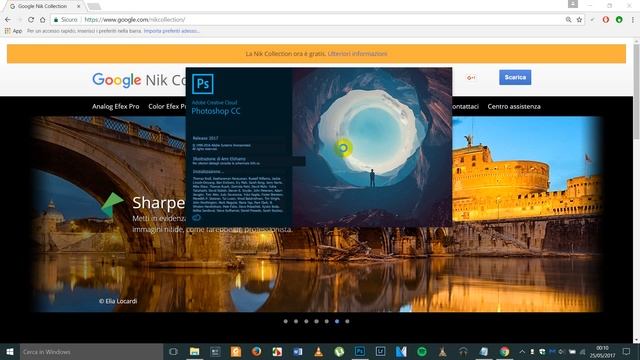Click the Importa preferiti adesso link
This screenshot has height=360, width=640.
pos(171,31)
